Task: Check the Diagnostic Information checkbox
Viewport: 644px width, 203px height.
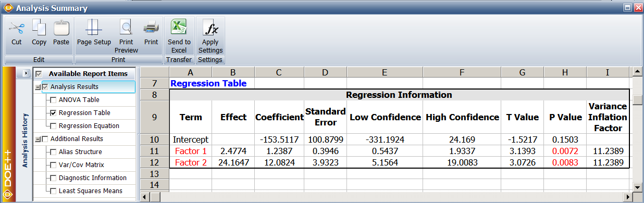Action: click(53, 178)
